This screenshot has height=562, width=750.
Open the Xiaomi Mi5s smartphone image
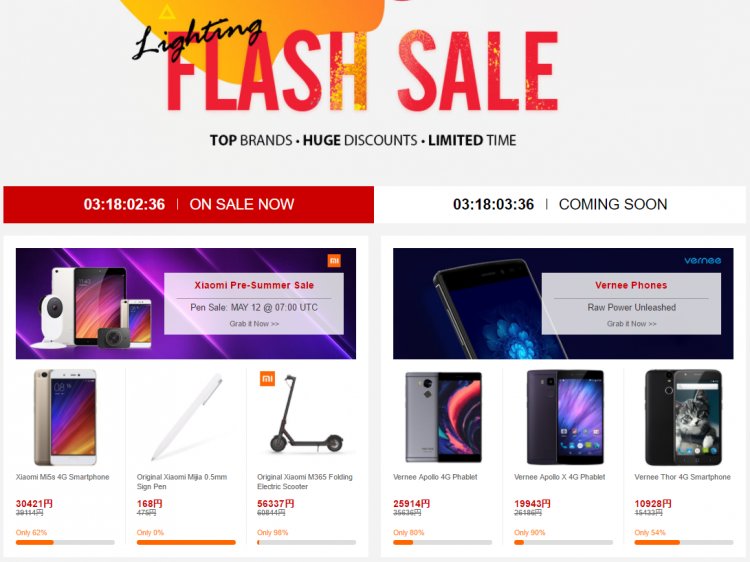pyautogui.click(x=65, y=418)
